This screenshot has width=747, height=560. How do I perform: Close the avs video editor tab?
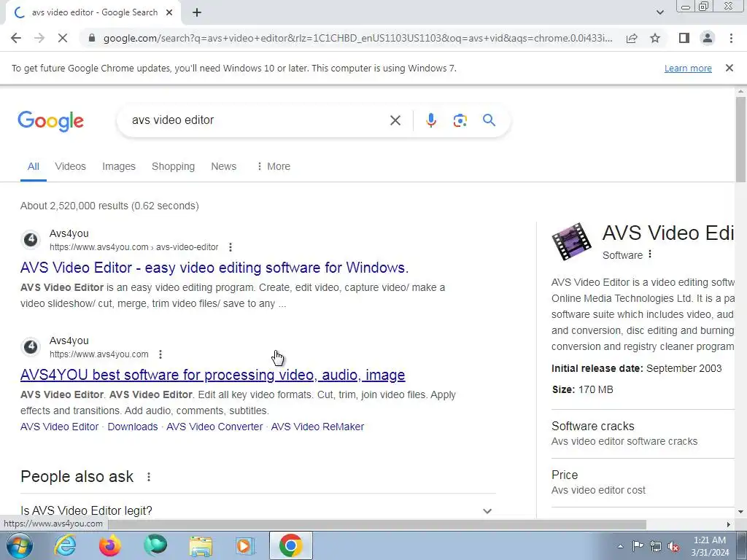(x=169, y=13)
